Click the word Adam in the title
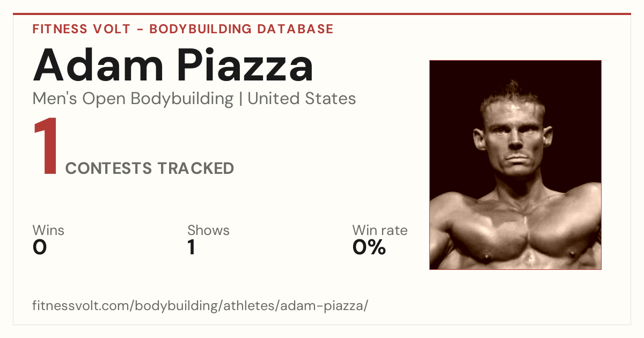644x338 pixels. click(98, 65)
